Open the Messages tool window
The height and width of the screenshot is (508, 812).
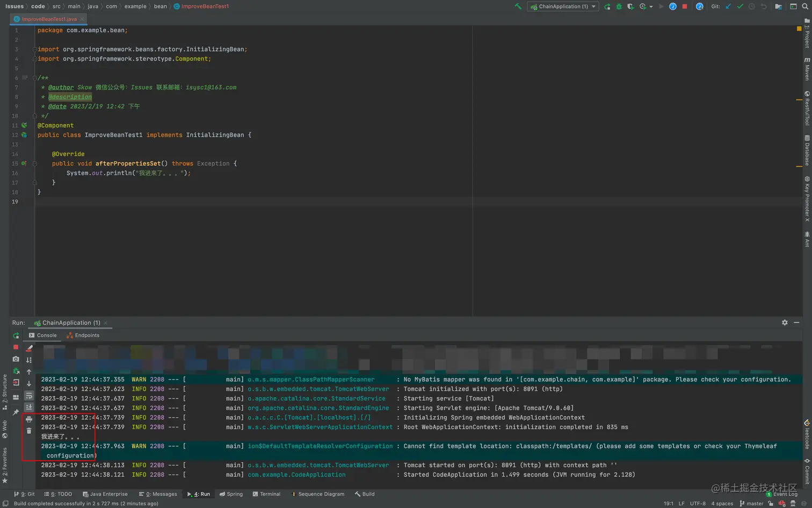[158, 494]
